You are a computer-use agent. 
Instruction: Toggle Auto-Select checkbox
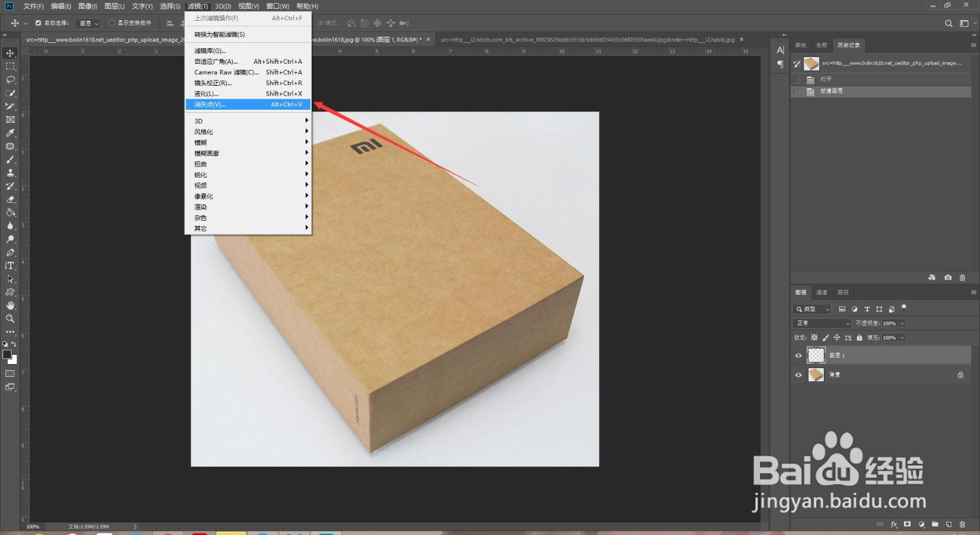tap(38, 23)
